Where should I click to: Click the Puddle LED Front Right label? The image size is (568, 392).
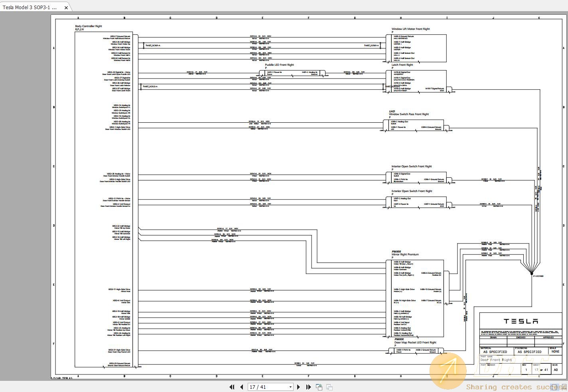[280, 65]
